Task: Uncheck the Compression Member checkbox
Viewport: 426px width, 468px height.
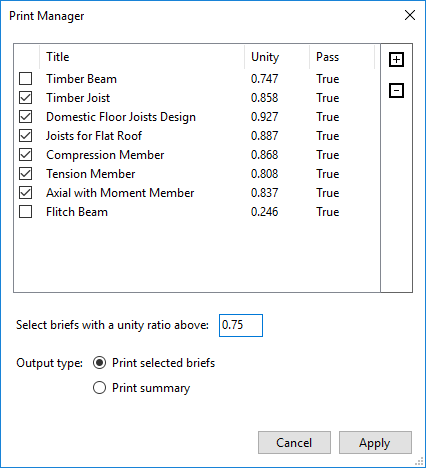Action: coord(26,155)
